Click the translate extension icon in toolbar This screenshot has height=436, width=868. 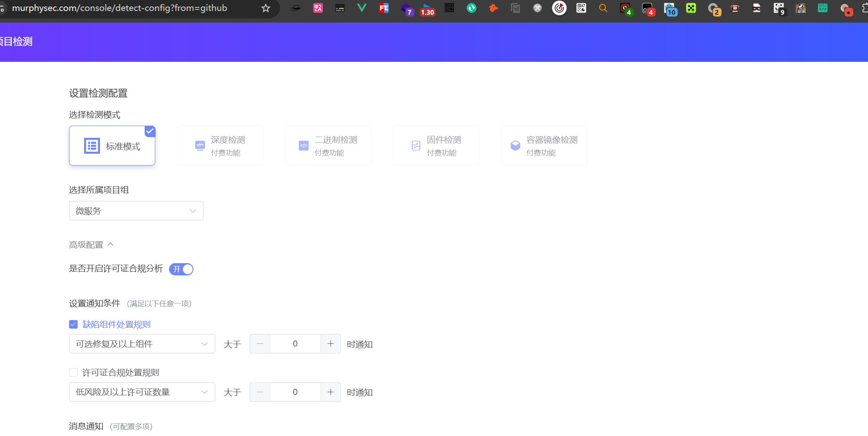pyautogui.click(x=318, y=8)
